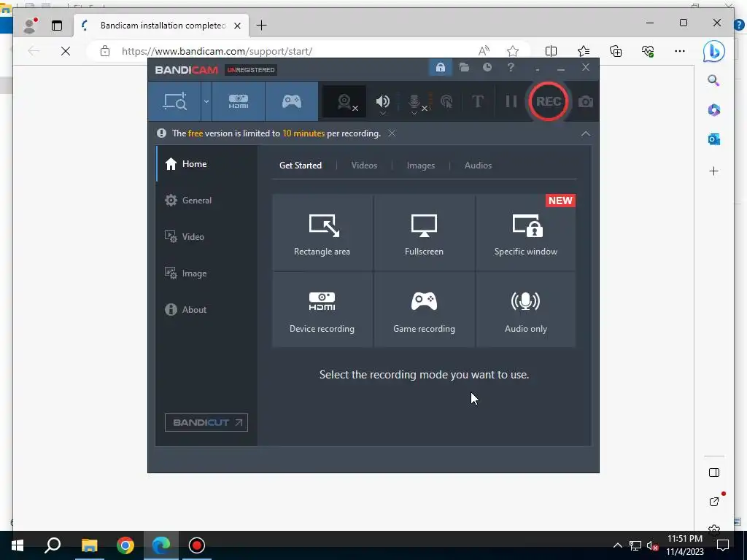Open Bing Copilot sidebar icon
This screenshot has width=747, height=560.
tap(713, 51)
